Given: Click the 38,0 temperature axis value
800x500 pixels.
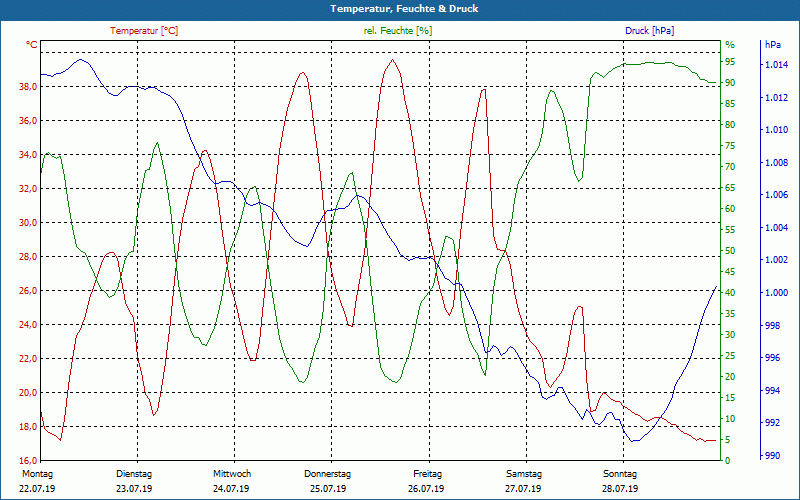Looking at the screenshot, I should coord(28,87).
